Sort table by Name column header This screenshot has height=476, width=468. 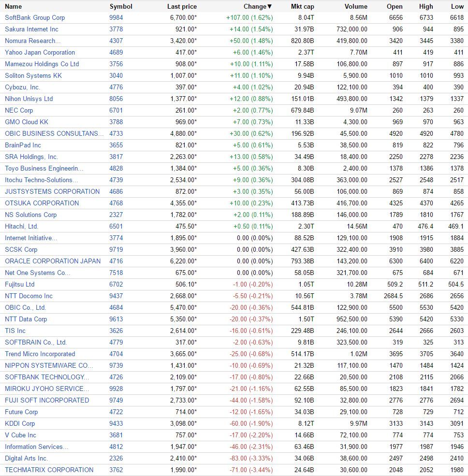(14, 6)
